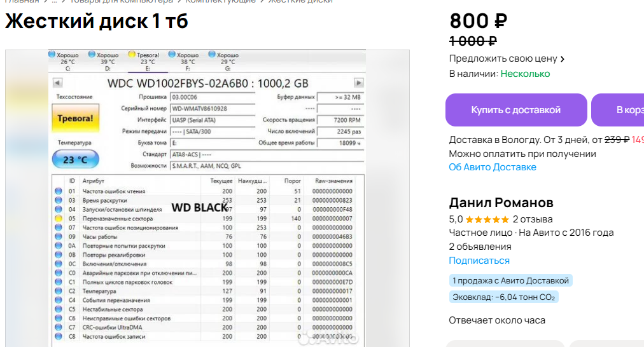Click status icon for Частота ошибок позиционирования

pyautogui.click(x=59, y=228)
